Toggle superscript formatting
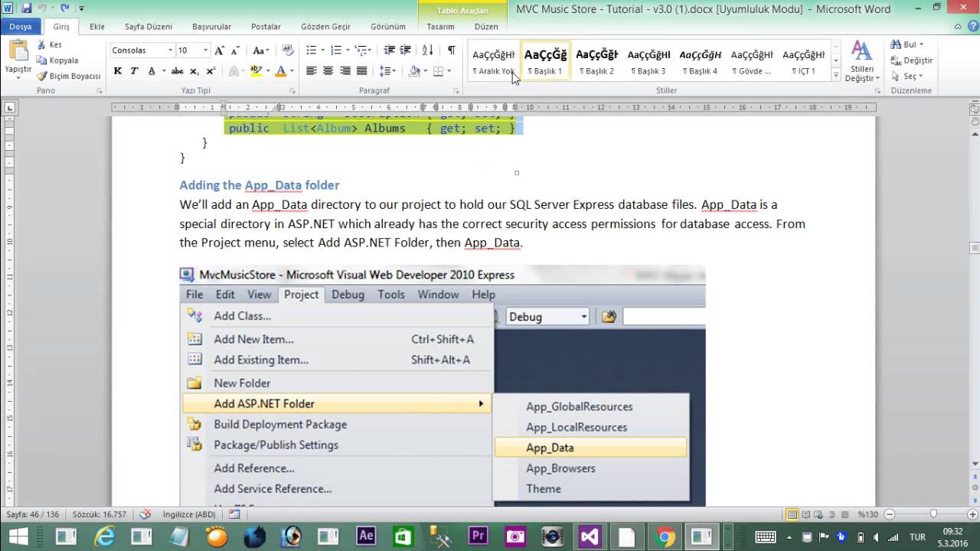The image size is (980, 551). tap(211, 71)
